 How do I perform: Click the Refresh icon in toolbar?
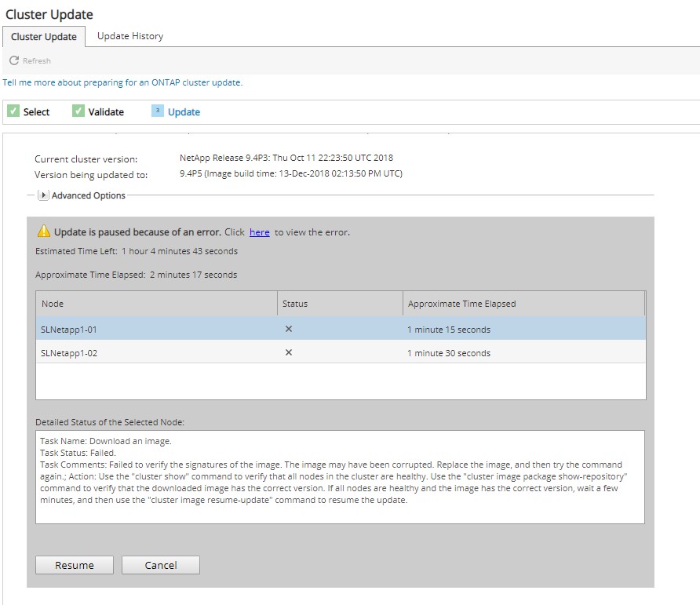coord(14,60)
